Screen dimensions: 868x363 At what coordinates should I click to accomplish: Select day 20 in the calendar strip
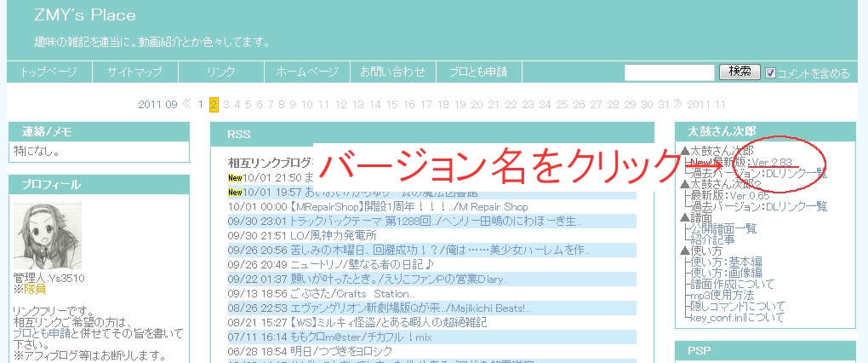coord(477,104)
